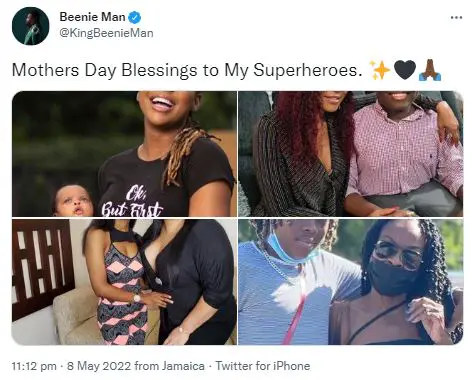This screenshot has height=380, width=472.
Task: Visit the @KingBeenieMan handle
Action: coord(106,33)
